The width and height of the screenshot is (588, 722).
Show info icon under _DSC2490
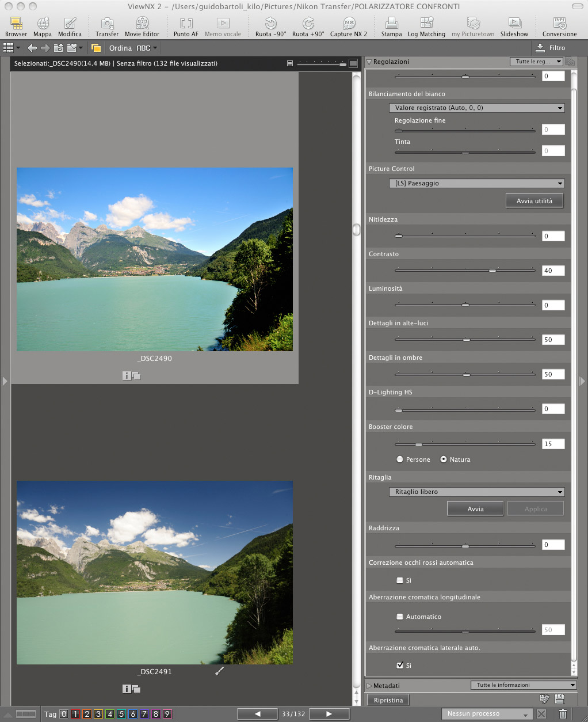(x=127, y=375)
